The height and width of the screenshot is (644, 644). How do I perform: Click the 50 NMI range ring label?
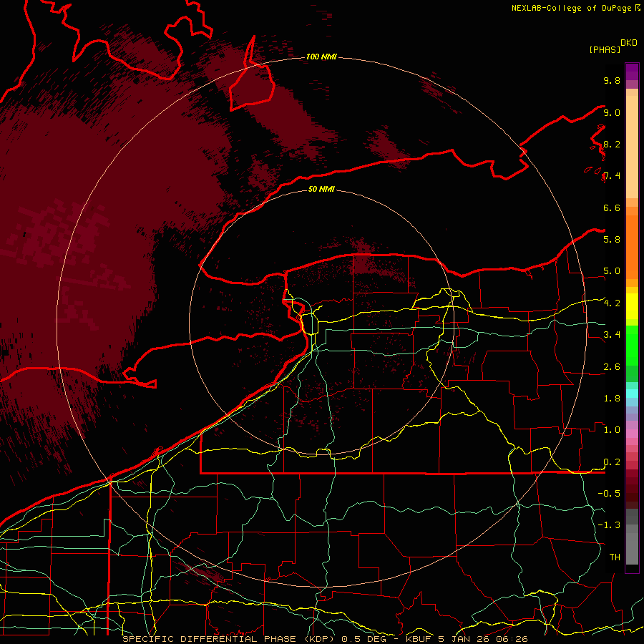pos(321,190)
